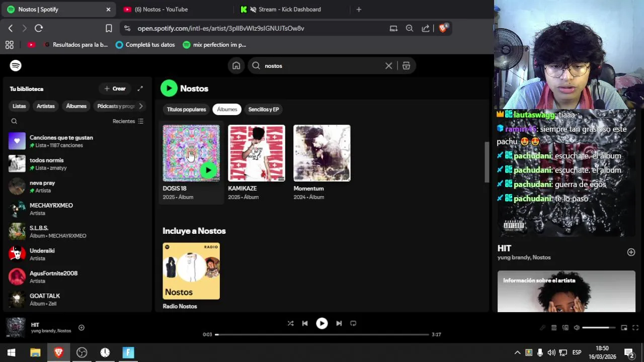Click the Brave shields icon in address bar
Screen dimensions: 644x362
click(443, 28)
